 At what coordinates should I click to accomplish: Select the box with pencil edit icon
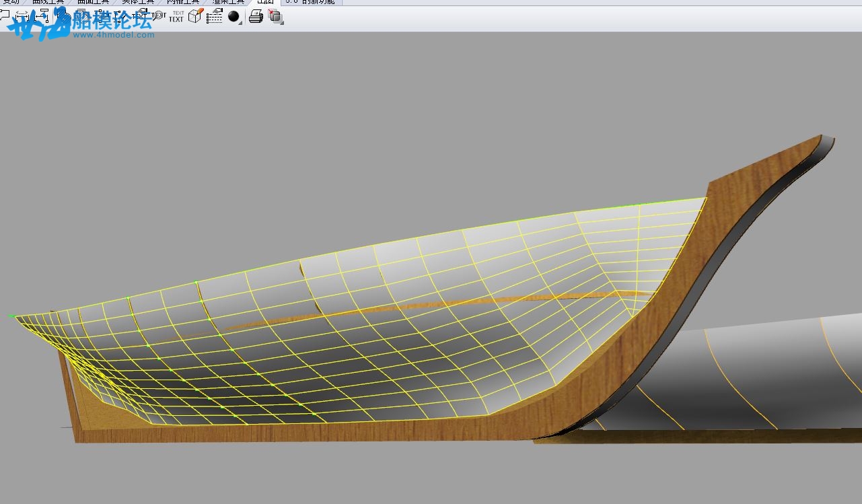(196, 15)
